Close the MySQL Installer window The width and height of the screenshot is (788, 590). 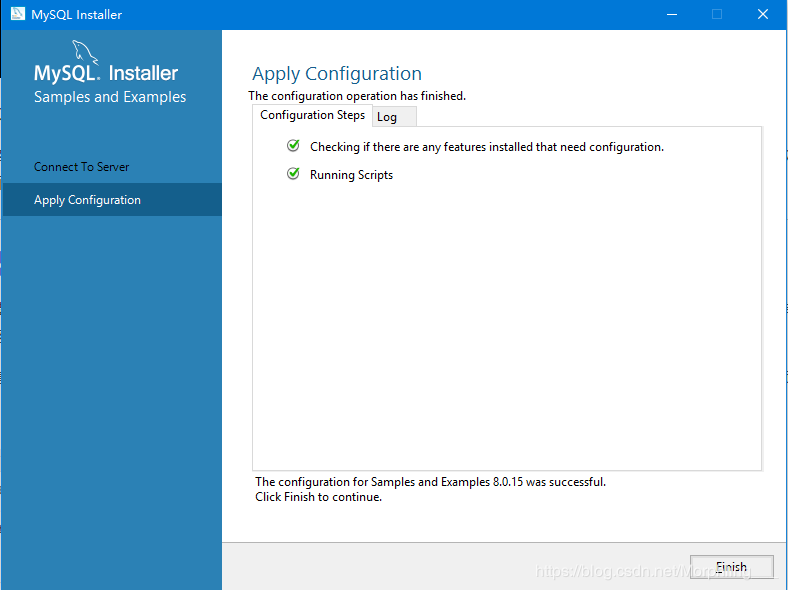point(763,15)
